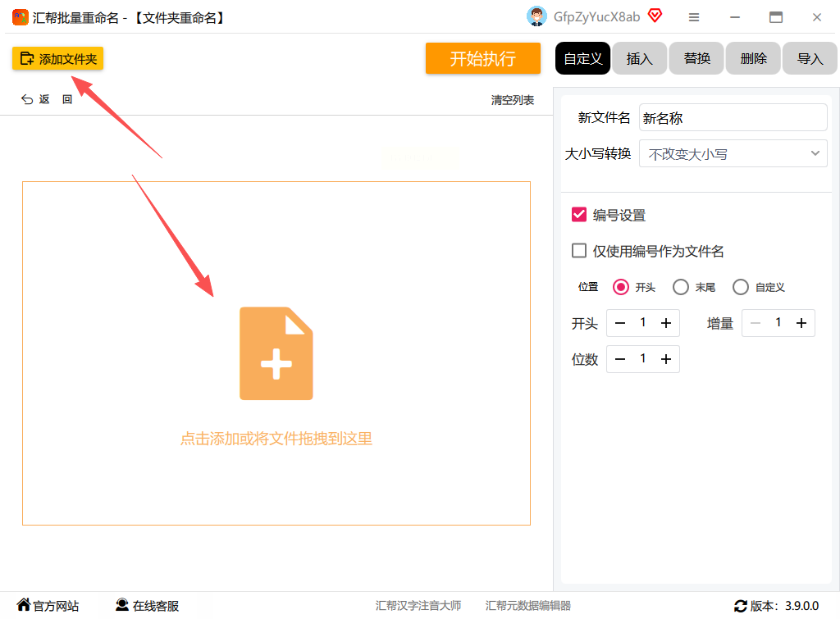Click the 添加文件夹 button
The height and width of the screenshot is (619, 840).
57,58
